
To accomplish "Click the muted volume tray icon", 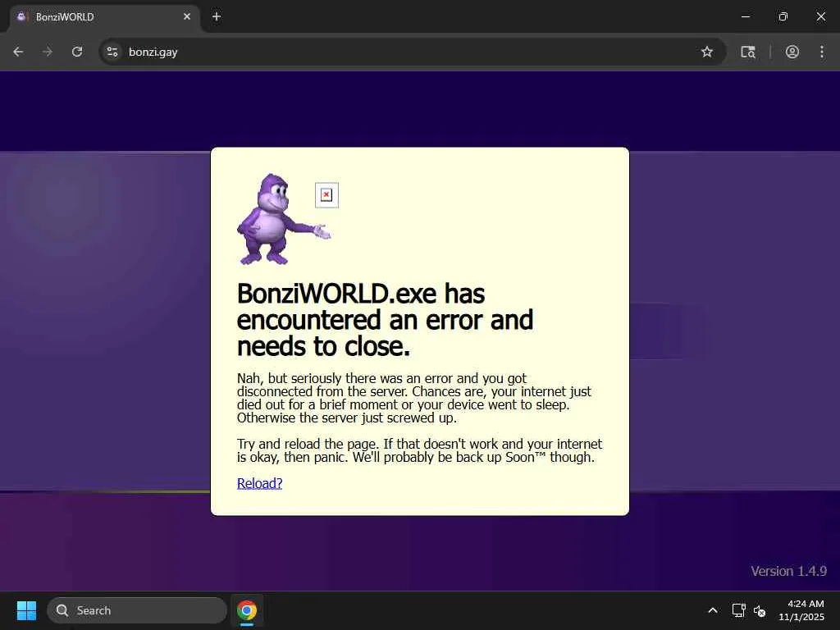I will pos(760,610).
